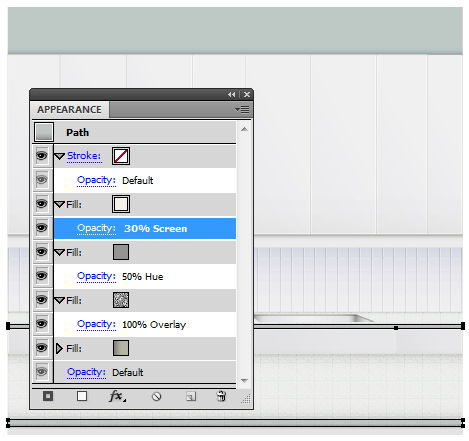Click the cream-colored Fill swatch
Image resolution: width=469 pixels, height=441 pixels.
[121, 204]
